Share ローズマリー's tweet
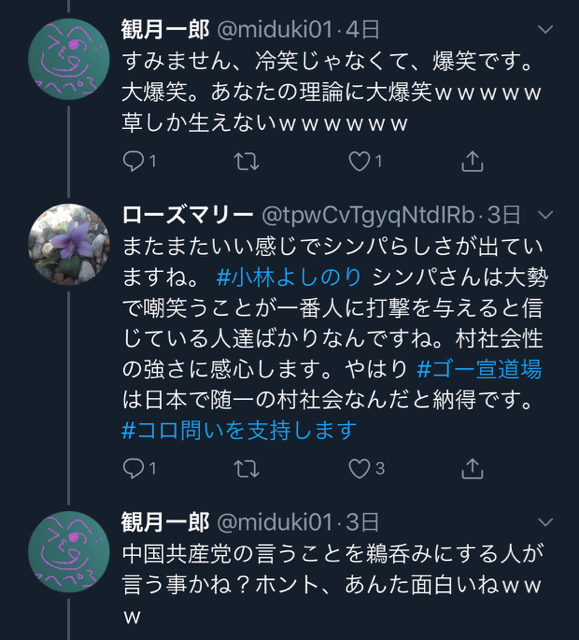 pyautogui.click(x=472, y=469)
